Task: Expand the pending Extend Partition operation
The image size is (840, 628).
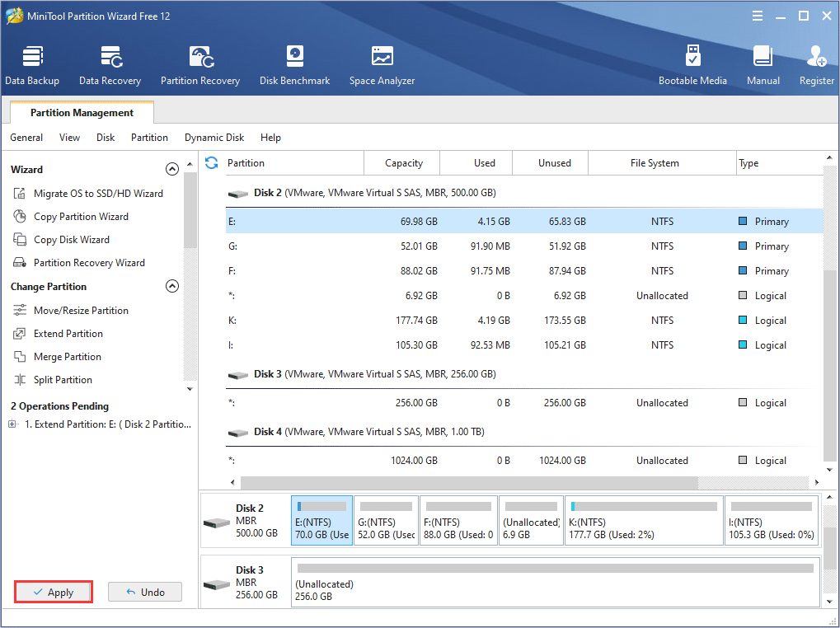Action: (x=12, y=424)
